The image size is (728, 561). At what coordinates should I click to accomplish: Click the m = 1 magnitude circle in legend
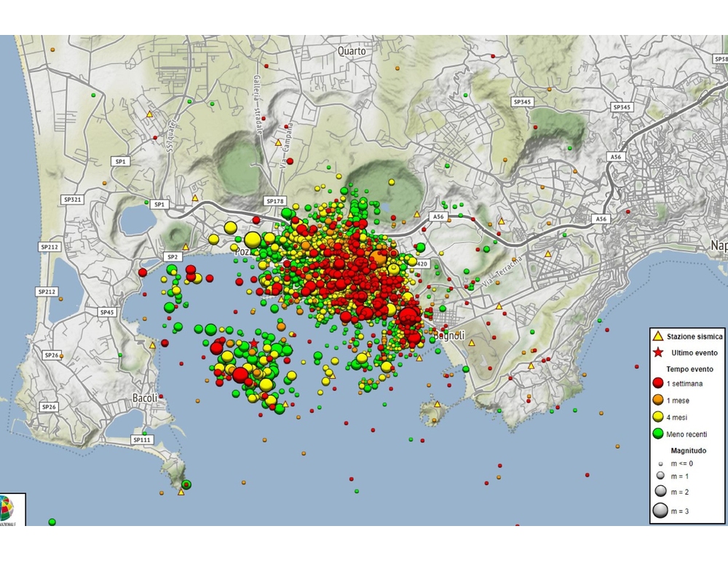coord(660,476)
